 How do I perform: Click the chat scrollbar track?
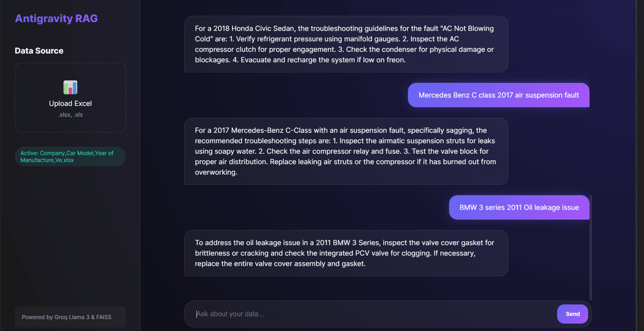pyautogui.click(x=590, y=247)
